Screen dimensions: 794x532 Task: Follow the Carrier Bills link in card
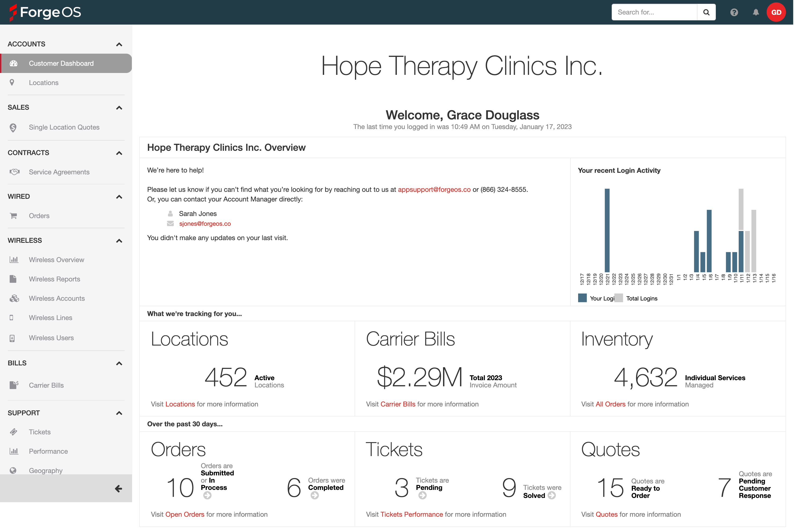pyautogui.click(x=398, y=404)
